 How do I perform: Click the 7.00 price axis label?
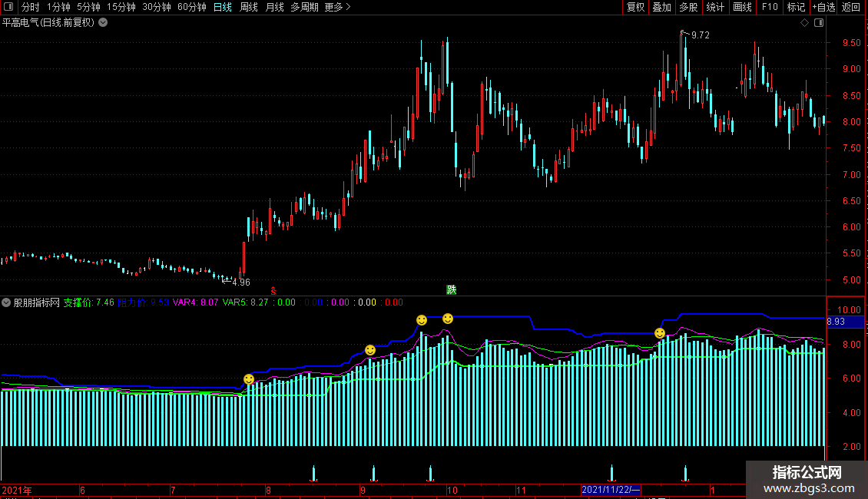click(x=851, y=175)
